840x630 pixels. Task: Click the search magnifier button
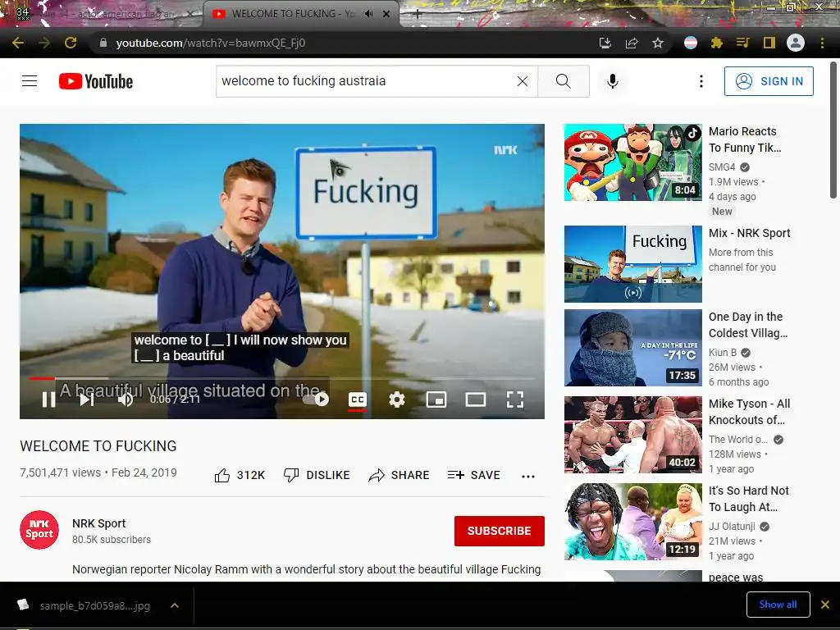coord(563,81)
